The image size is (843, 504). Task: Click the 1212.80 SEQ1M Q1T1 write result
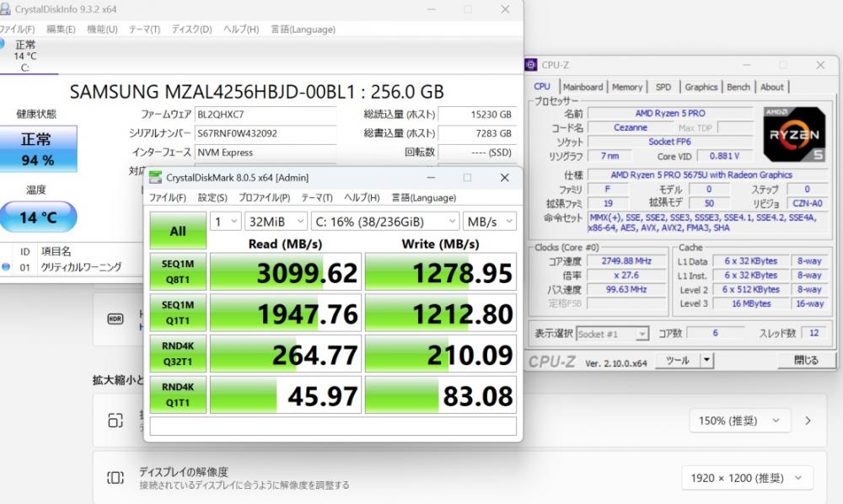pyautogui.click(x=441, y=313)
